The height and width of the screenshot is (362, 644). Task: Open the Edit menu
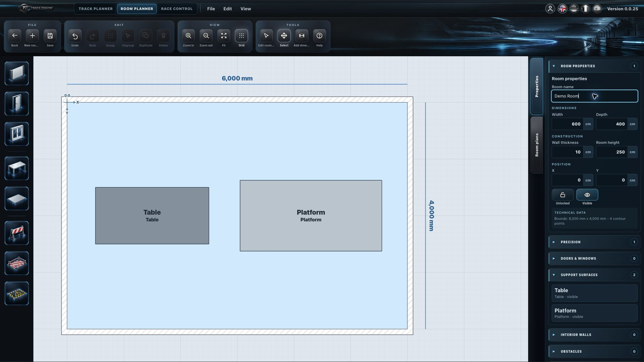click(227, 9)
